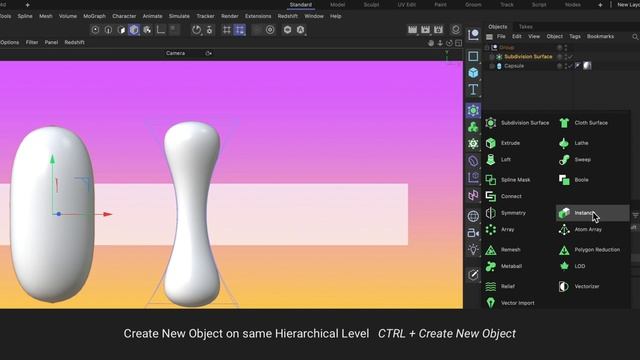Select Texture mode icon beside Model mode
The width and height of the screenshot is (640, 360).
(x=147, y=30)
